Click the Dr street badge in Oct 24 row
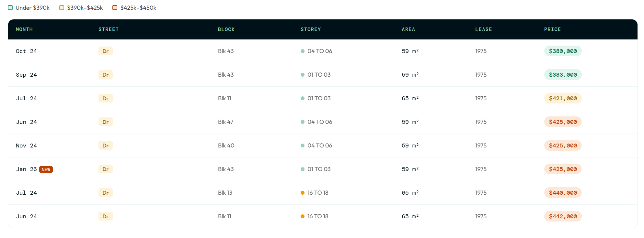 (105, 51)
